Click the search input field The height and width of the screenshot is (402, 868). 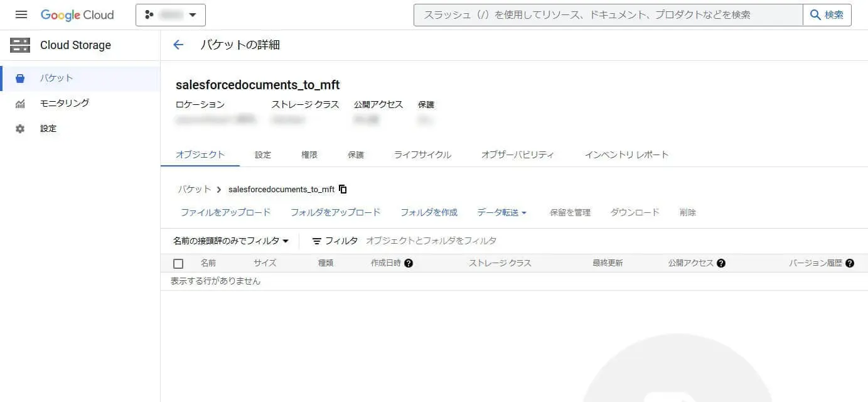point(608,15)
